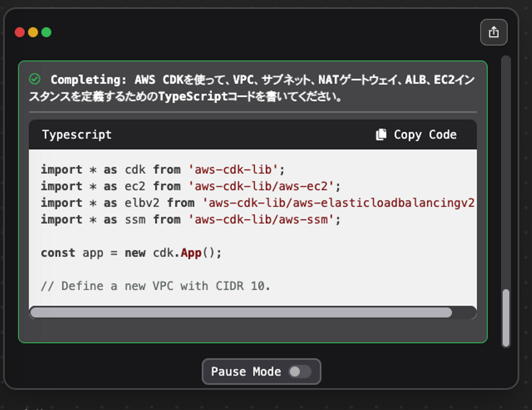
Task: Click the ssm import line
Action: 190,220
